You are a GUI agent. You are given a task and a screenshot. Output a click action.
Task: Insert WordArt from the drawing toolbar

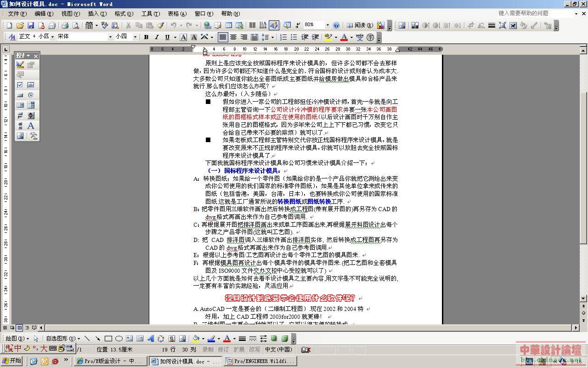[x=151, y=339]
